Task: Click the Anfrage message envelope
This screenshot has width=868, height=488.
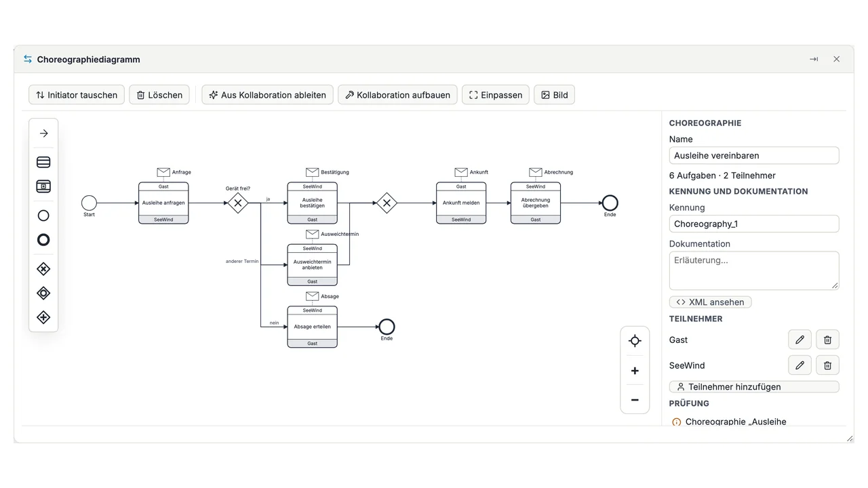Action: 163,172
